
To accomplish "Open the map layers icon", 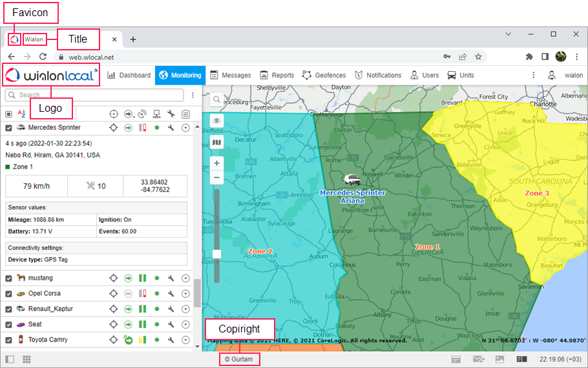I will (x=217, y=142).
